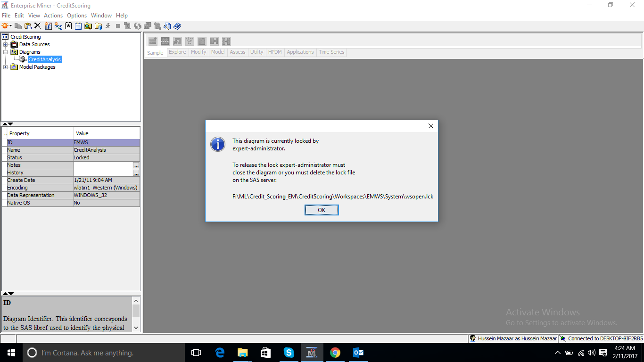
Task: Click the Copy toolbar icon
Action: tap(18, 26)
